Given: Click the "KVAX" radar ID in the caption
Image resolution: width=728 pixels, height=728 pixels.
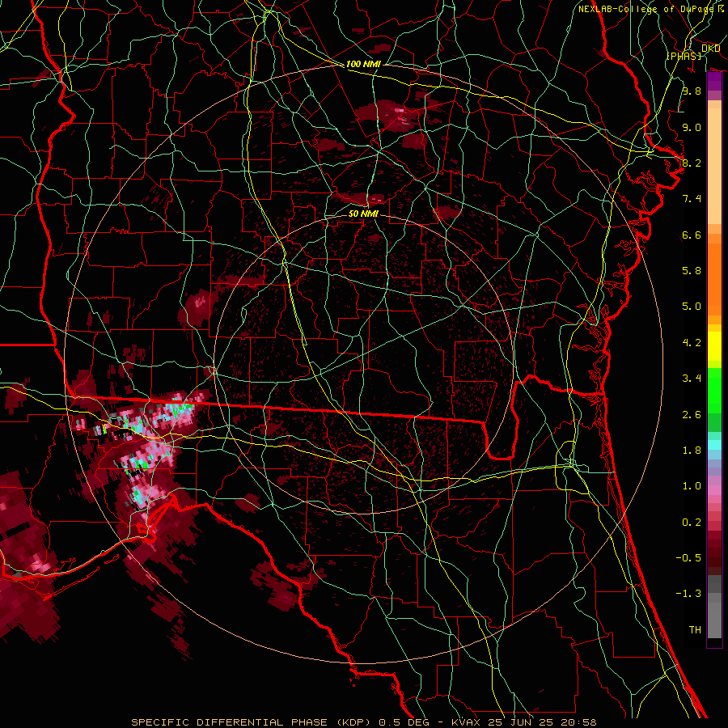Looking at the screenshot, I should [468, 722].
